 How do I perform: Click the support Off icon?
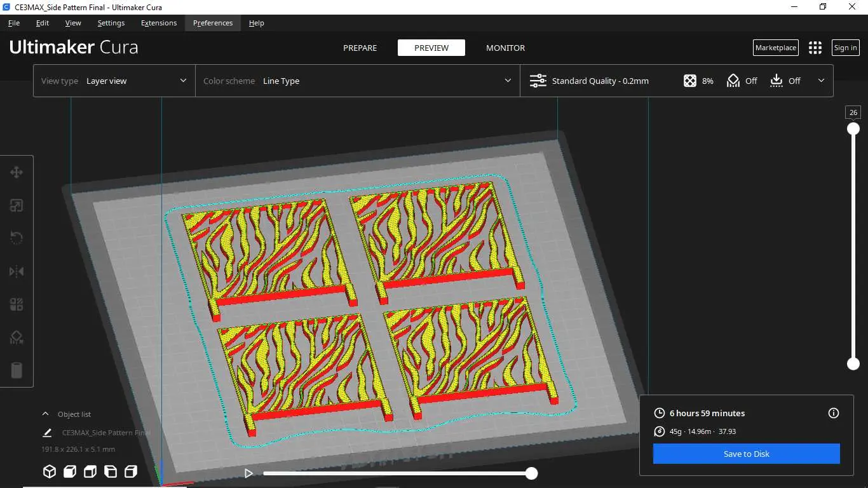[x=733, y=81]
